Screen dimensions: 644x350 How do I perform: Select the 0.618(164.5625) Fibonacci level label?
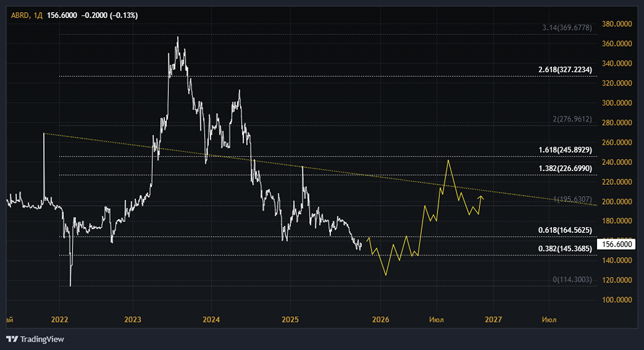coord(565,230)
